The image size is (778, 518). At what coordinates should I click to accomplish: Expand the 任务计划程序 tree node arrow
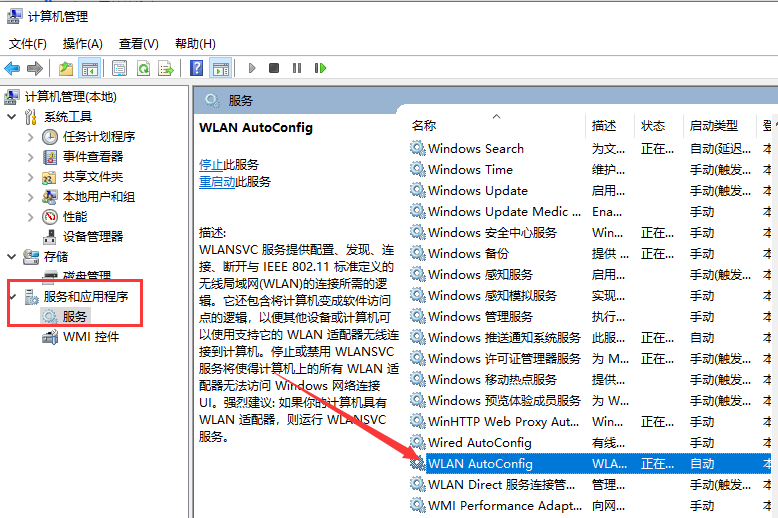pyautogui.click(x=31, y=137)
